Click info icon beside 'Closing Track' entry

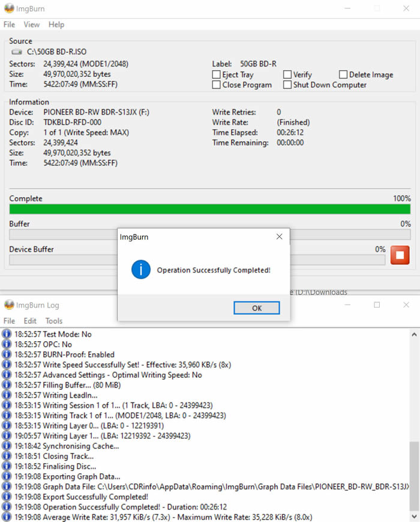coord(7,456)
